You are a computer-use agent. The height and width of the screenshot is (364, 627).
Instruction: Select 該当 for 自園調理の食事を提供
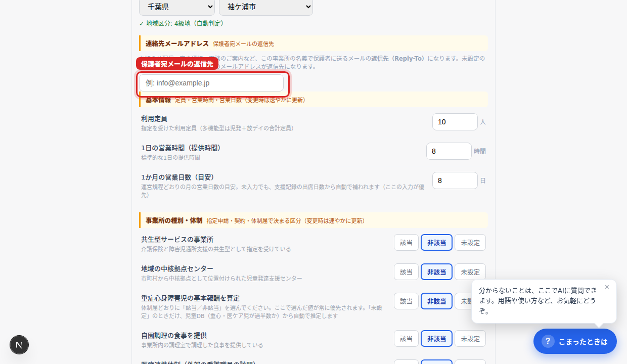click(x=407, y=339)
